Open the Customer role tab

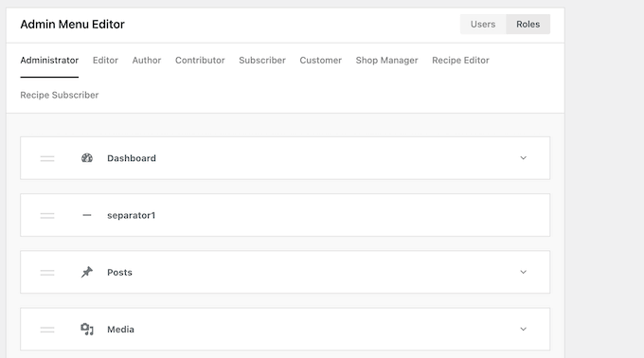[x=321, y=61]
